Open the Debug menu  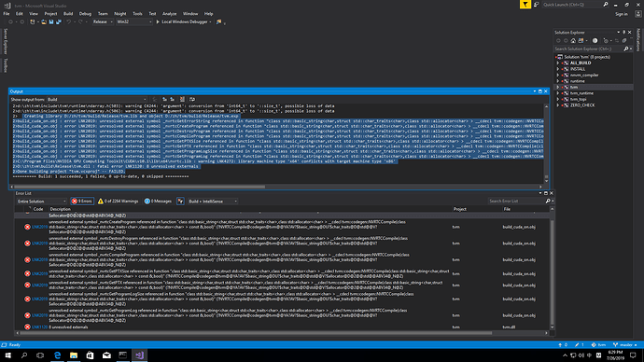pyautogui.click(x=85, y=14)
